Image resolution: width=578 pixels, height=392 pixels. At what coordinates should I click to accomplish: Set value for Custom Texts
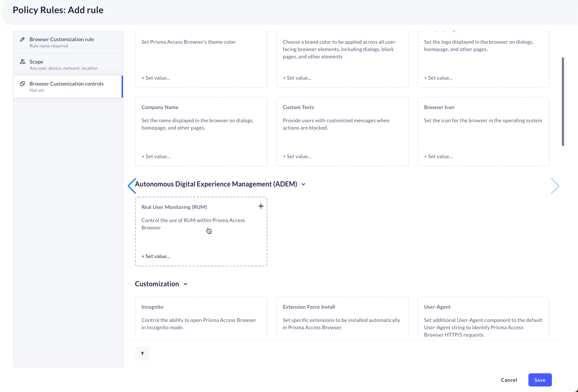coord(297,156)
